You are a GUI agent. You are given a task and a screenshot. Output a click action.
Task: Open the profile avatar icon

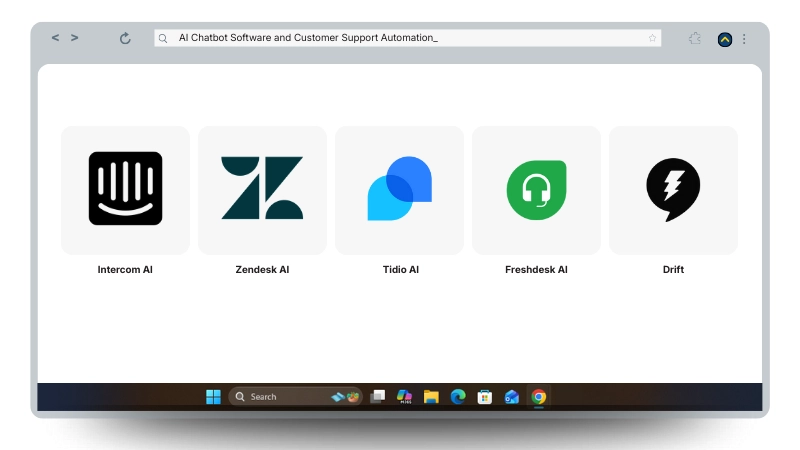click(x=724, y=39)
